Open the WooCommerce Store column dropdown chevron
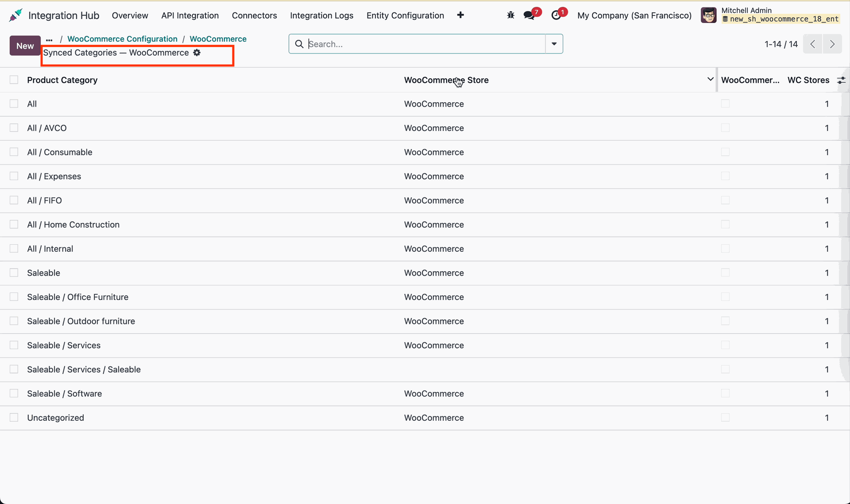850x504 pixels. coord(710,79)
